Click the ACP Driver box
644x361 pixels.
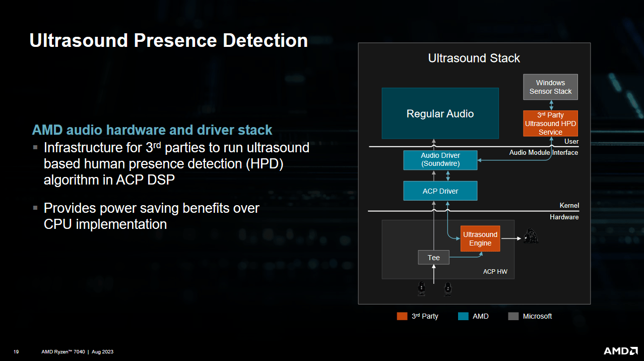click(440, 191)
